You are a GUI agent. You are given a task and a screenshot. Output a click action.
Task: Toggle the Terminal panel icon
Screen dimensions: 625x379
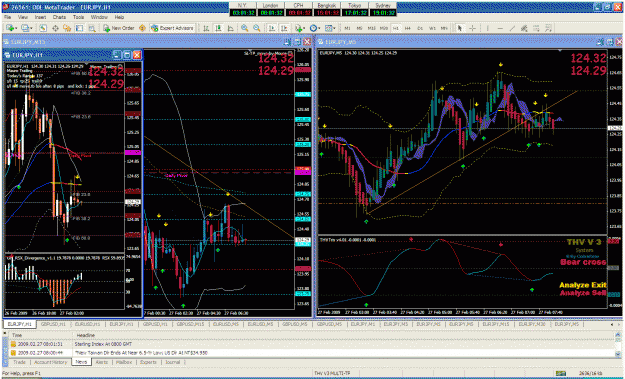click(x=79, y=28)
